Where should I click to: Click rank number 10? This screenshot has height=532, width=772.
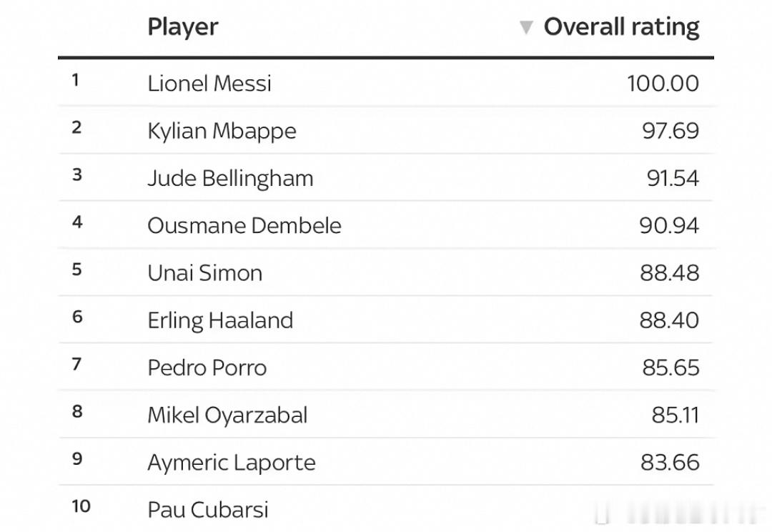(81, 506)
